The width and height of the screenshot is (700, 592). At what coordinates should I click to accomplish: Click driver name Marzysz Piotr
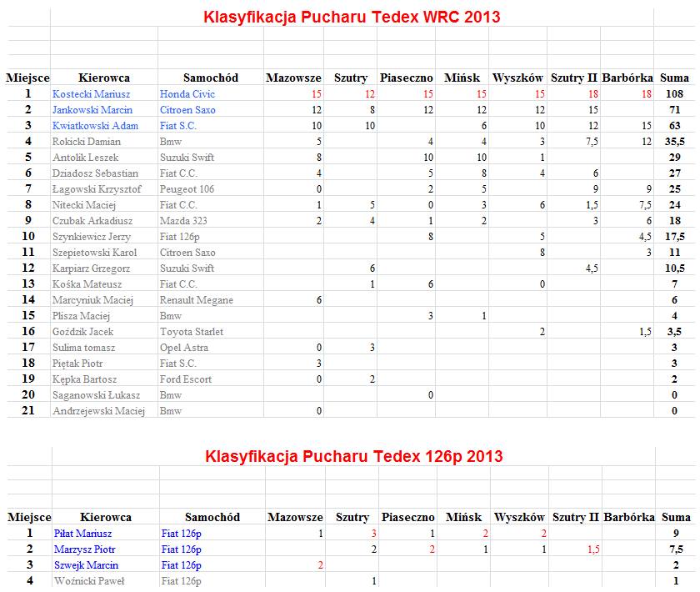click(85, 549)
